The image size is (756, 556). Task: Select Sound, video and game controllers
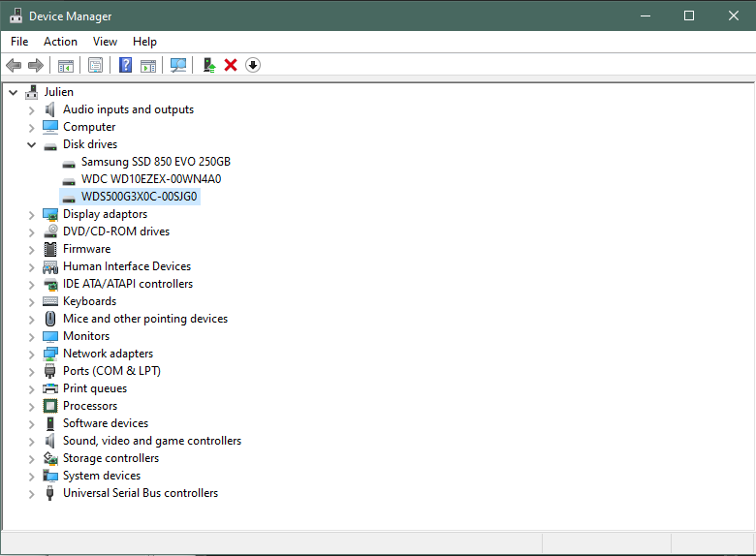click(151, 441)
